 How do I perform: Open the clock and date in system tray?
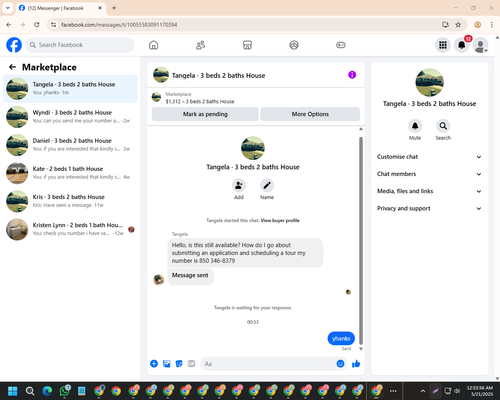(x=480, y=391)
